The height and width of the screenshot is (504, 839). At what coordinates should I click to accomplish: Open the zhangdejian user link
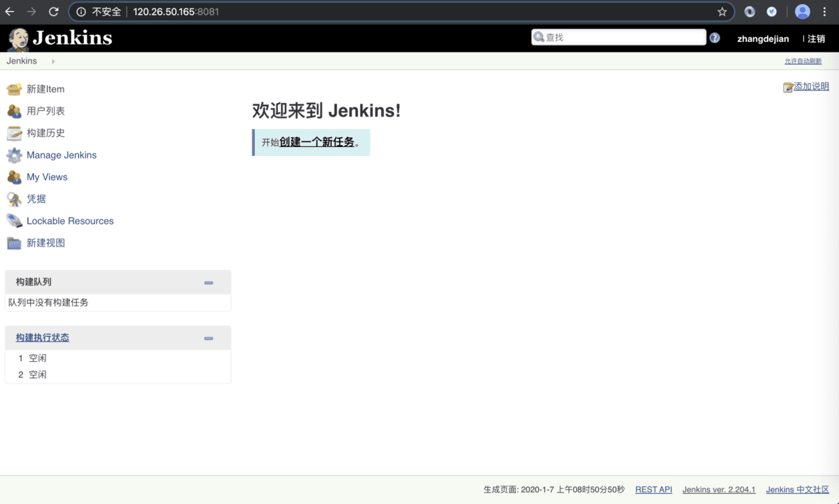click(763, 39)
